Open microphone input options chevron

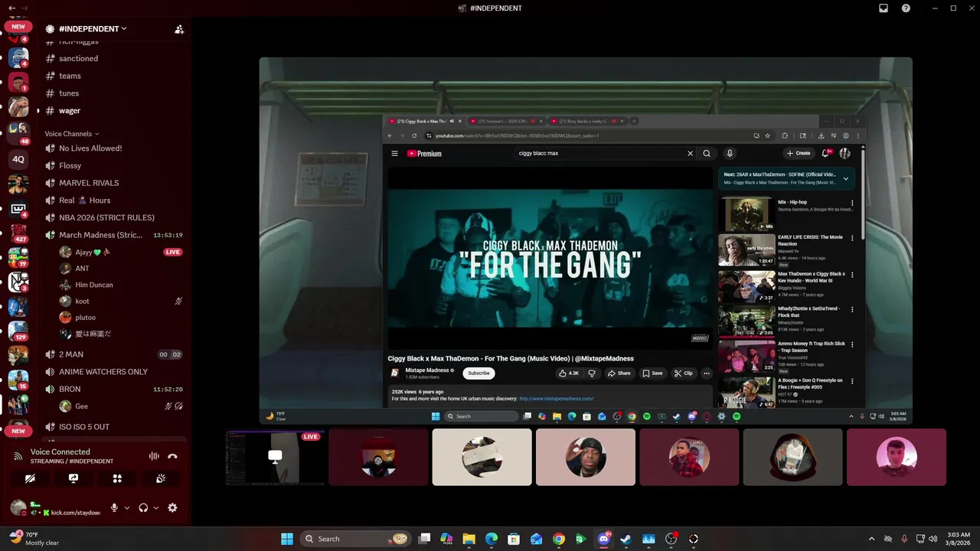(127, 507)
